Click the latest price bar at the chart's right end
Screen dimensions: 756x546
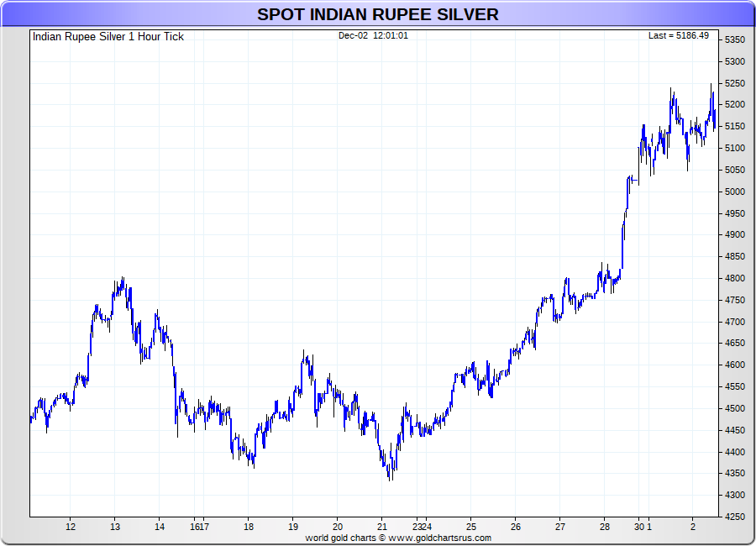click(x=715, y=118)
